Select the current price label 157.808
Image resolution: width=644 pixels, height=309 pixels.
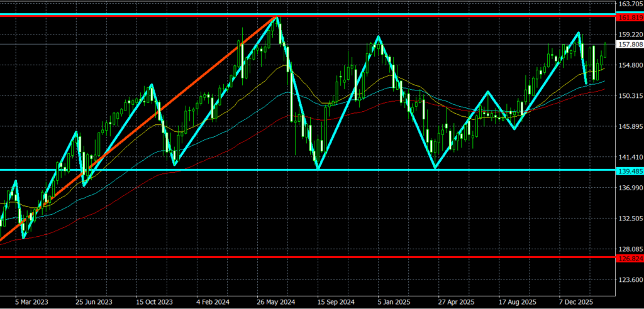tap(630, 45)
